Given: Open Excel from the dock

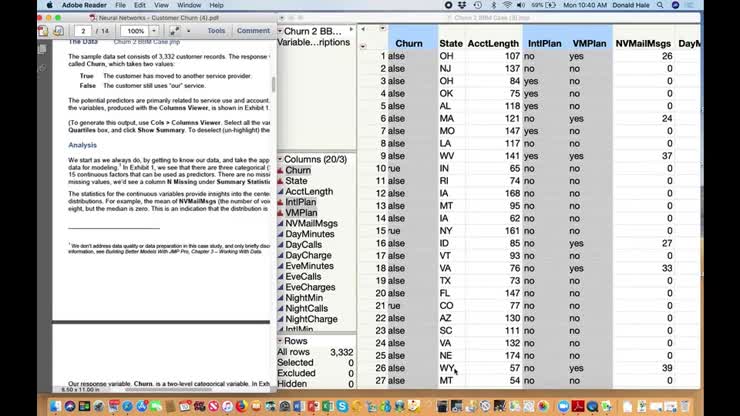Looking at the screenshot, I should [x=328, y=406].
